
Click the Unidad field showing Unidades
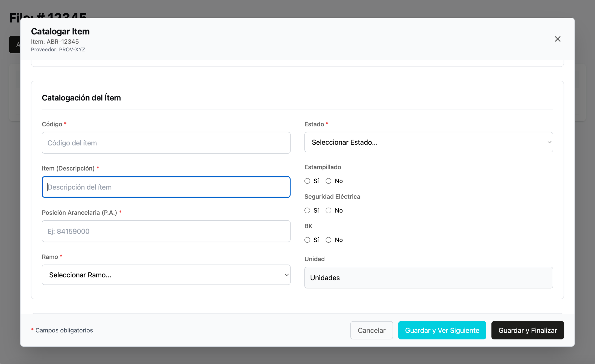pyautogui.click(x=428, y=278)
